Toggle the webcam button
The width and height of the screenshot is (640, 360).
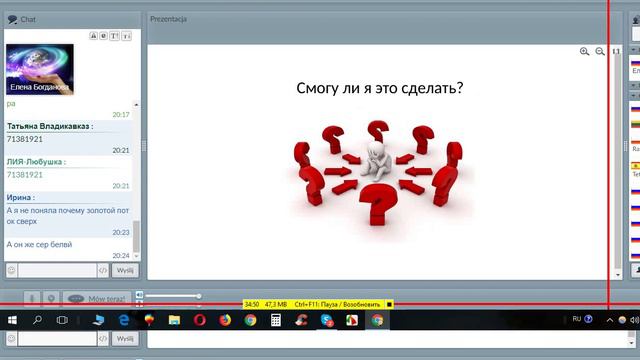[x=51, y=299]
